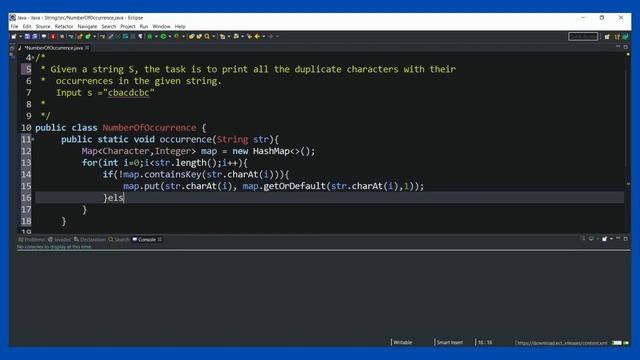Screen dimensions: 640x360
Task: Click the red icon after Save All
Action: [53, 36]
